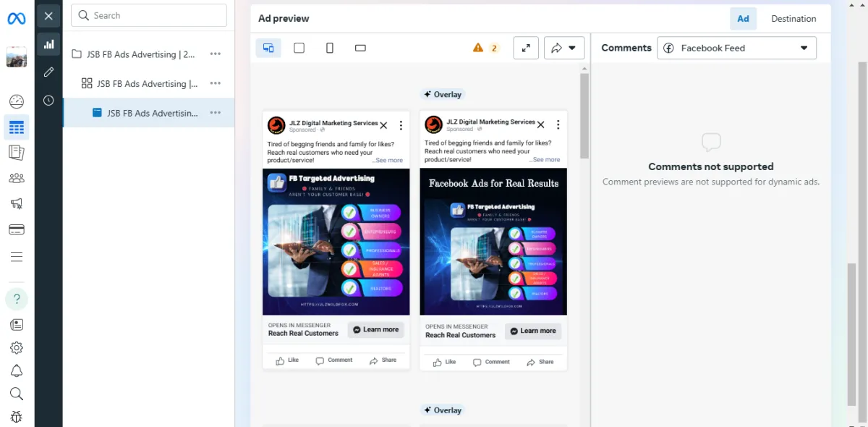Screen dimensions: 868x427
Task: Click See more in the second ad
Action: (545, 159)
